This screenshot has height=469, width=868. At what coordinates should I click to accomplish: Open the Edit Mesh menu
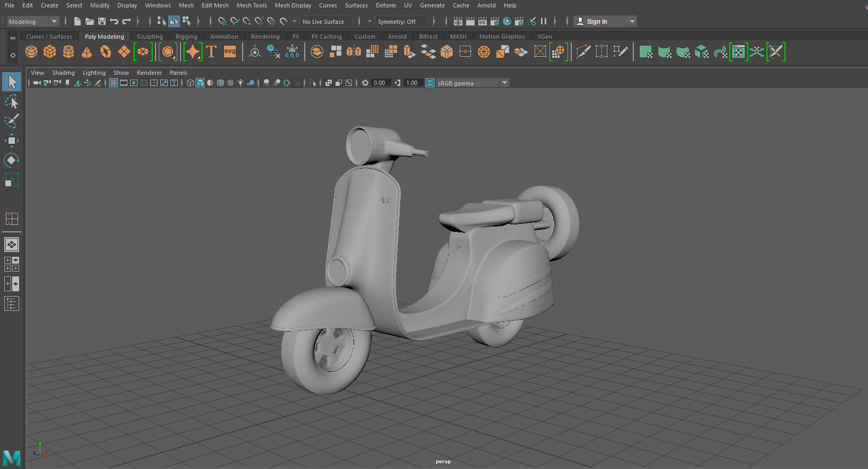(215, 5)
